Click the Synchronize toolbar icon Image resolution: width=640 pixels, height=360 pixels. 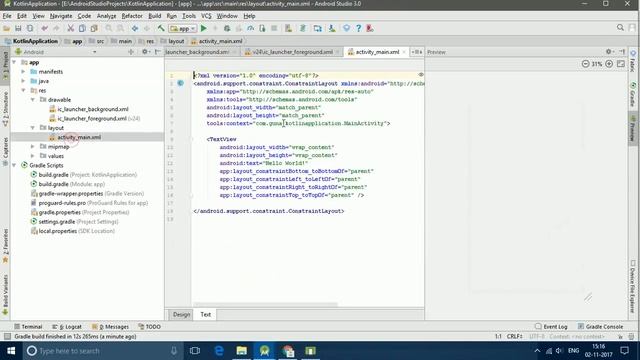tap(30, 29)
